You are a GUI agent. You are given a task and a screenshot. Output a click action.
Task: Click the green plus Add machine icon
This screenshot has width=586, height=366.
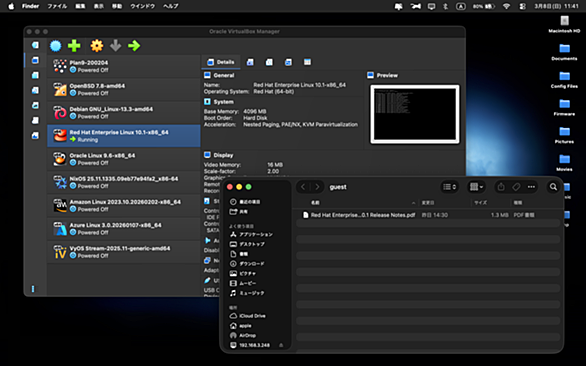(74, 46)
